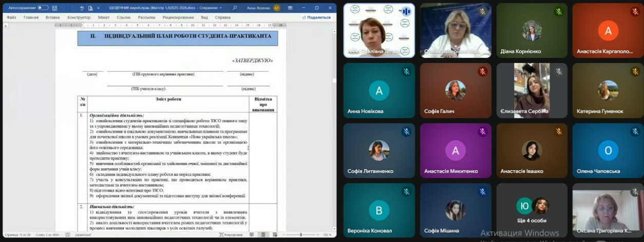Click muted microphone icon on Анна Новікова tile
The image size is (644, 242).
(406, 72)
